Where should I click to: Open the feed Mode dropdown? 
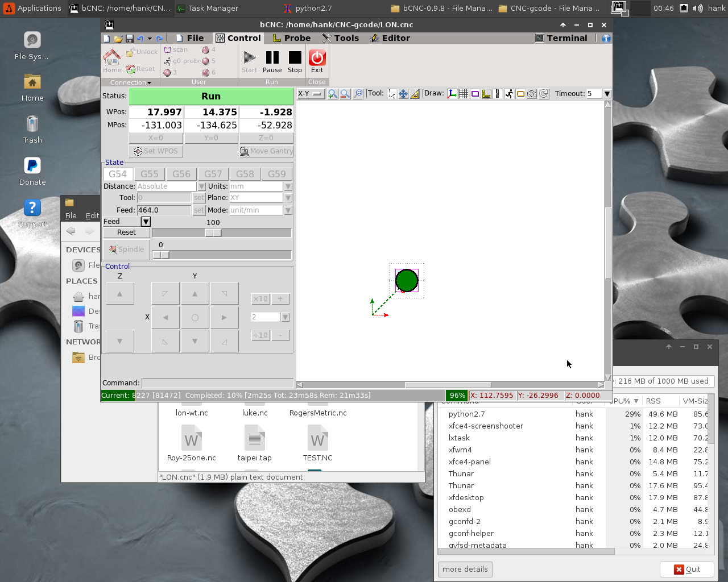point(288,210)
